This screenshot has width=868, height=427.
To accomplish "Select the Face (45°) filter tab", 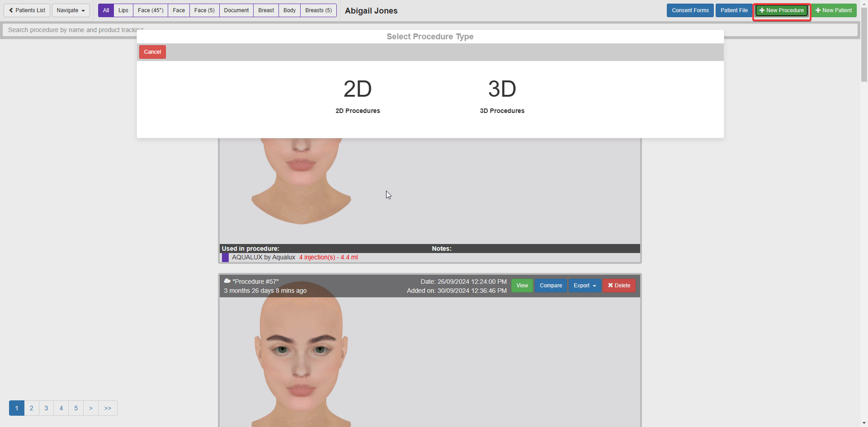I will tap(151, 10).
